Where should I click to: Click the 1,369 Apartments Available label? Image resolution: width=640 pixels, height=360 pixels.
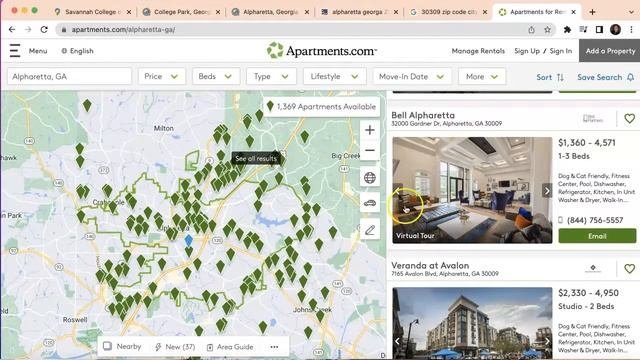tap(322, 107)
